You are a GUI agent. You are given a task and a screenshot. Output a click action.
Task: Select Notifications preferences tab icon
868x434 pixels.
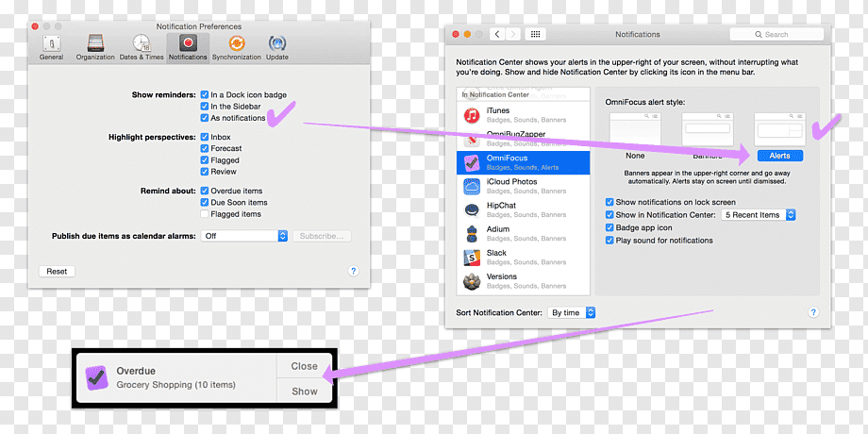pyautogui.click(x=188, y=43)
